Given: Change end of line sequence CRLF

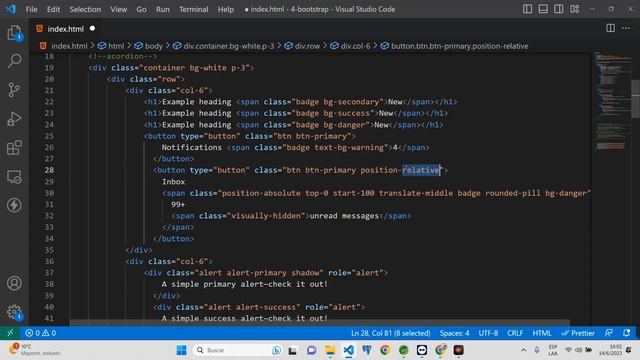Looking at the screenshot, I should pos(515,333).
